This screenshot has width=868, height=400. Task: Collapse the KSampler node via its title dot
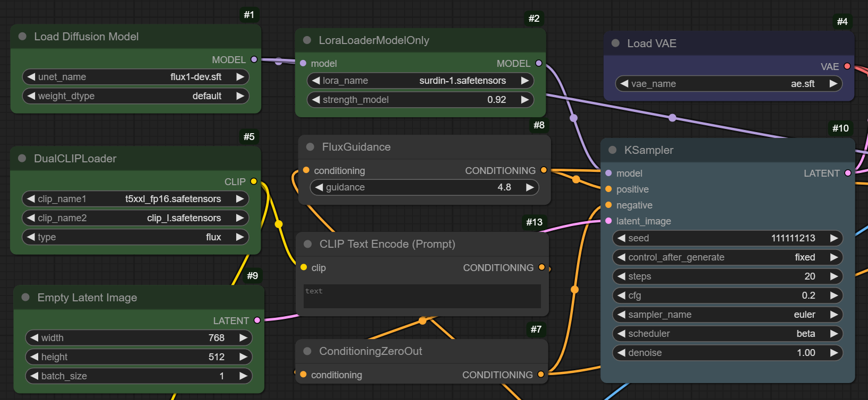click(x=613, y=150)
